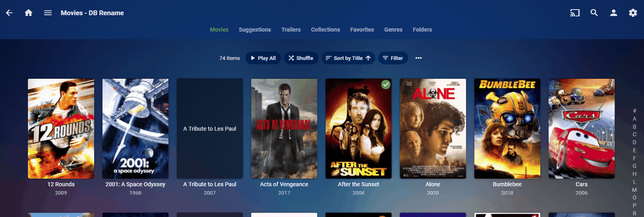This screenshot has width=644, height=217.
Task: Switch to the Genres tab
Action: pyautogui.click(x=393, y=30)
